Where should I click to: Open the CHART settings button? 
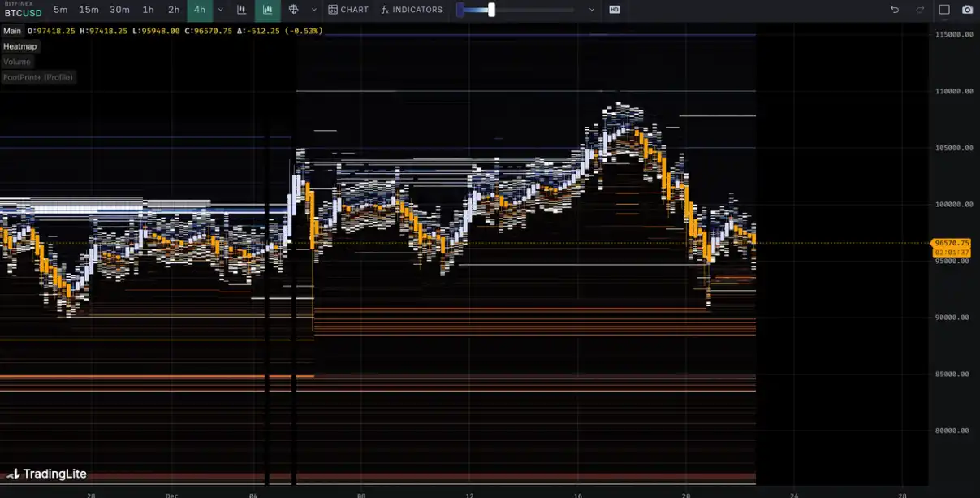(x=348, y=10)
